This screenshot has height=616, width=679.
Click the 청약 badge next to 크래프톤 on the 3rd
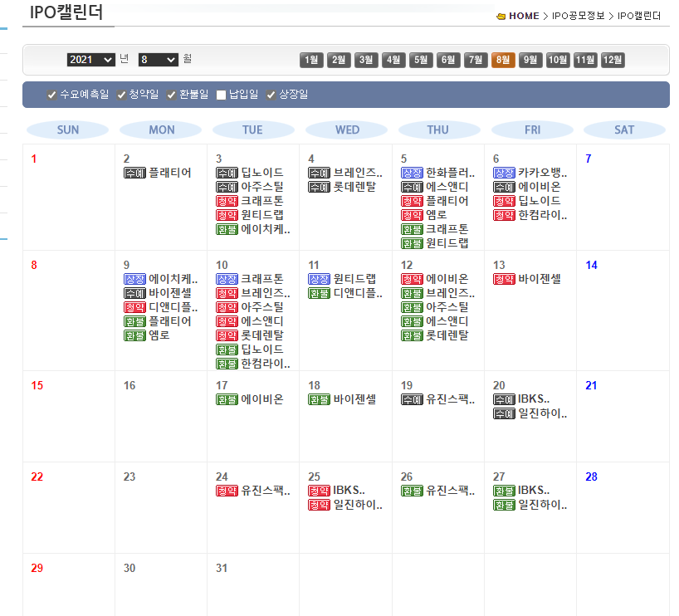coord(227,201)
